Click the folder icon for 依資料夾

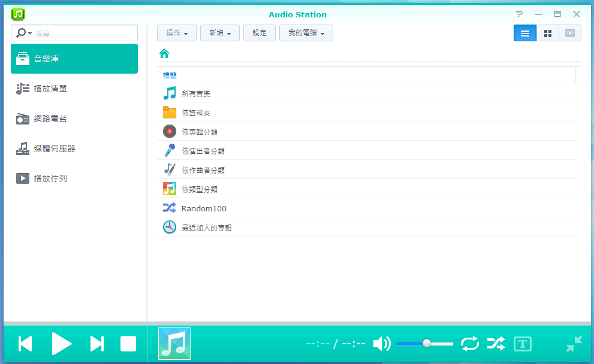coord(170,113)
